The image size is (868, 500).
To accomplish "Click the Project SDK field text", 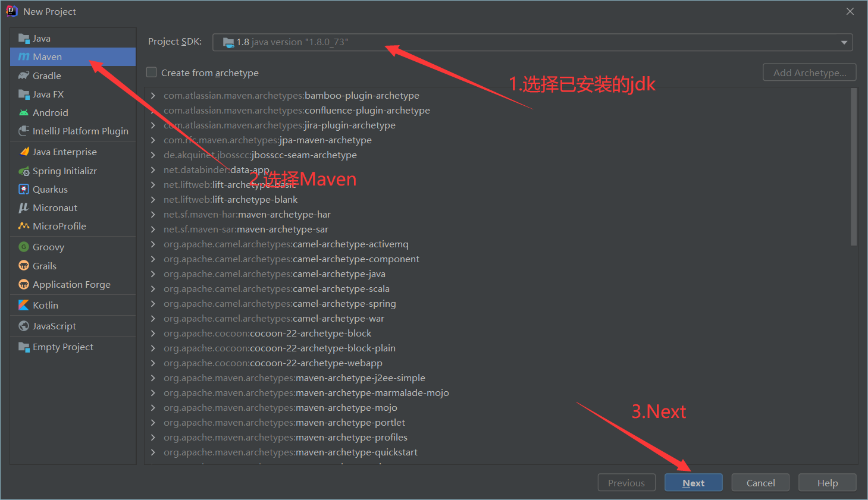I will point(292,42).
